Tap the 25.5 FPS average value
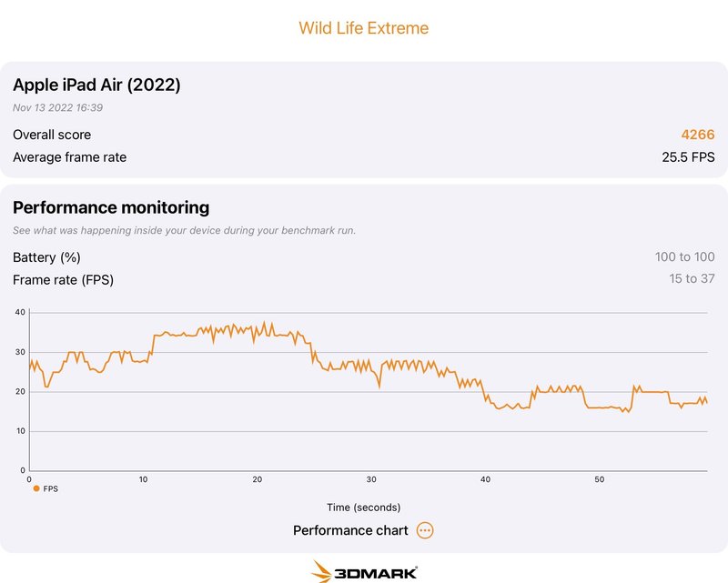Image resolution: width=728 pixels, height=583 pixels. click(688, 157)
